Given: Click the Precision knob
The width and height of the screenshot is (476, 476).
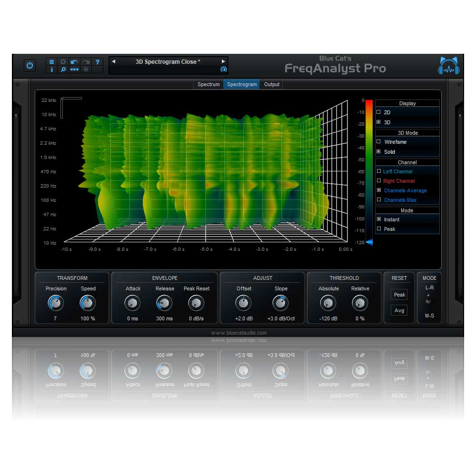Looking at the screenshot, I should pos(56,303).
